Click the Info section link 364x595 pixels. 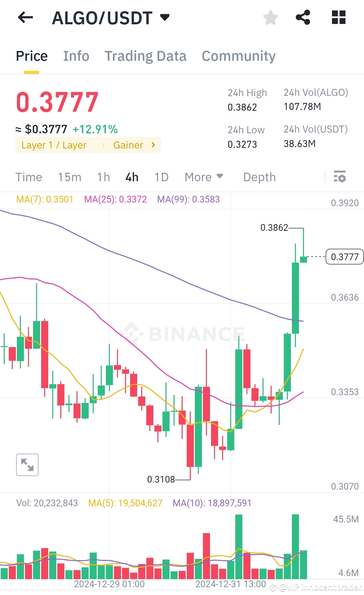(76, 56)
